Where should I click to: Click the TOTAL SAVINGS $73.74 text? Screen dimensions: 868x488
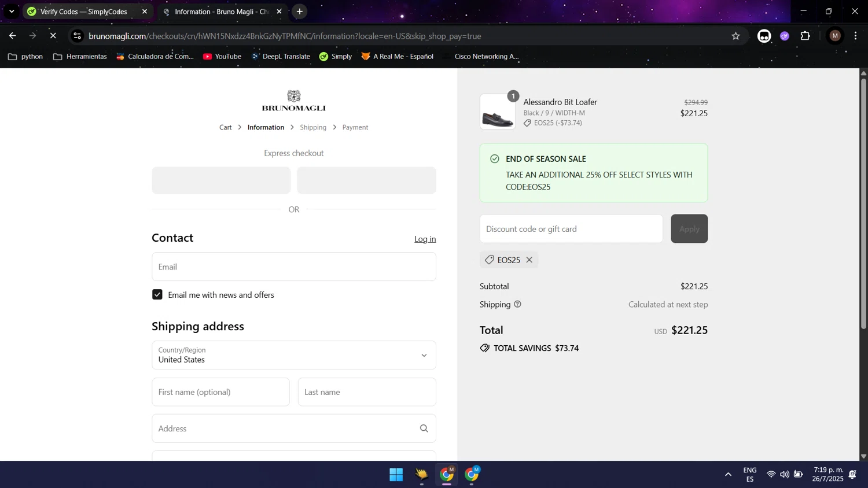(536, 348)
